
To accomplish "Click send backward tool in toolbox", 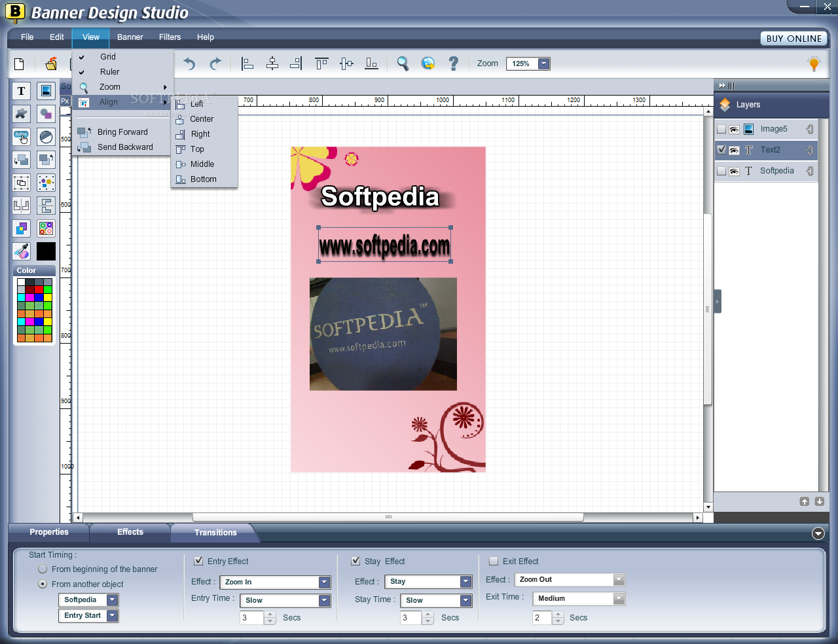I will (x=22, y=160).
